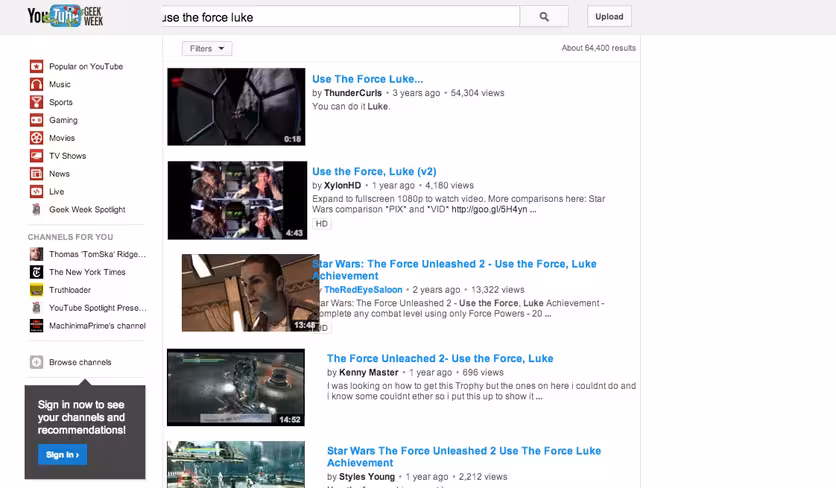836x488 pixels.
Task: Open 'Use the Force, Luke (v2)' title
Action: 374,171
